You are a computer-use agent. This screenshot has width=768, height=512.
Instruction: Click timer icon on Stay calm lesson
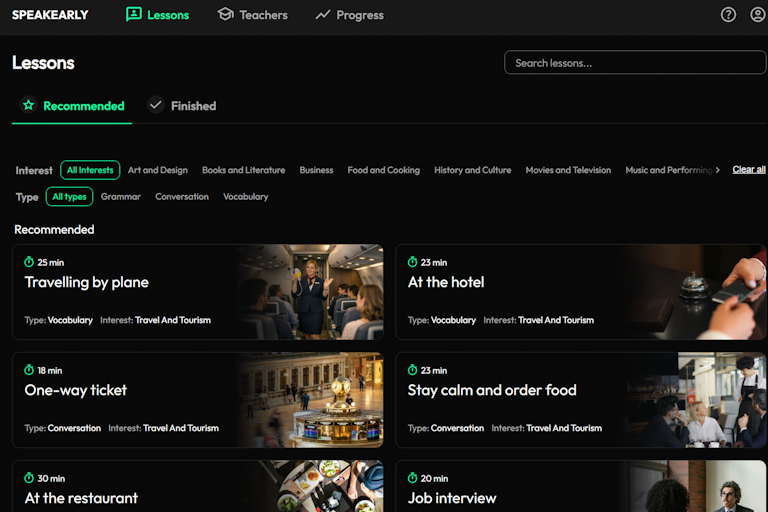[x=412, y=370]
